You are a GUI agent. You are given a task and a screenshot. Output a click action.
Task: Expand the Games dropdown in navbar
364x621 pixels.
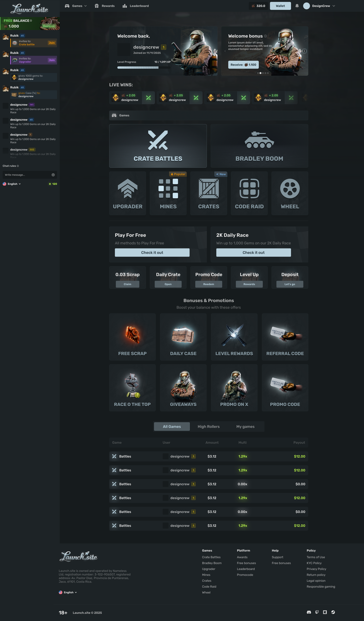click(76, 6)
